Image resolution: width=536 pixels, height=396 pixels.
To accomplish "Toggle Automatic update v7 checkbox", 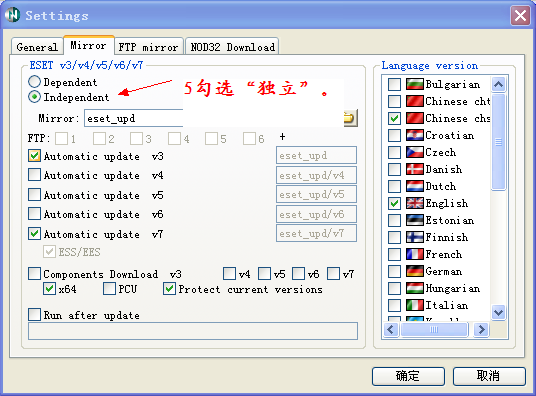I will pyautogui.click(x=34, y=234).
